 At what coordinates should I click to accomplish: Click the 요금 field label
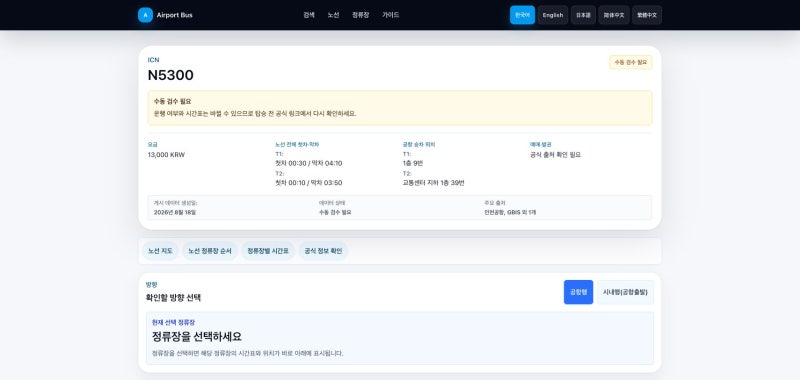pyautogui.click(x=153, y=145)
